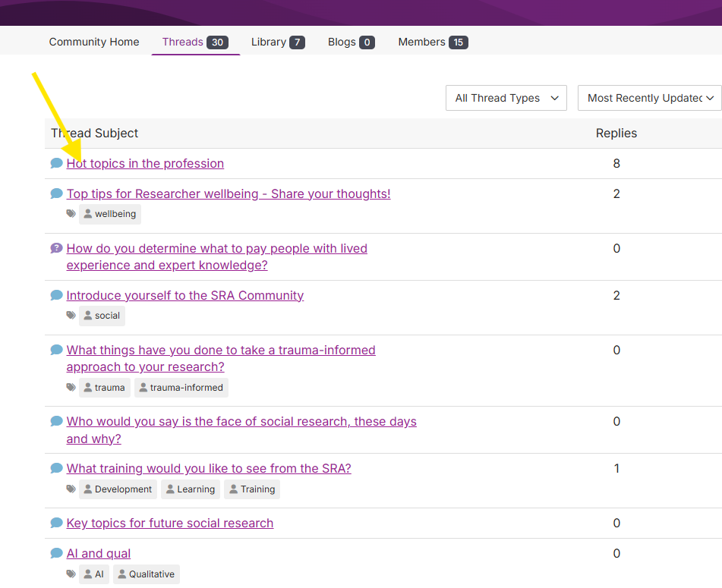Click reply count 8 for Hot topics
722x588 pixels.
click(x=616, y=163)
